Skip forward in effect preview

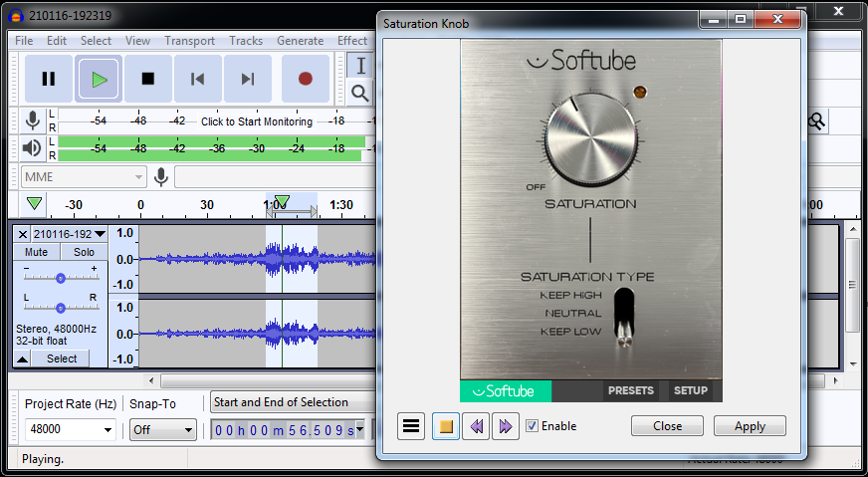505,426
